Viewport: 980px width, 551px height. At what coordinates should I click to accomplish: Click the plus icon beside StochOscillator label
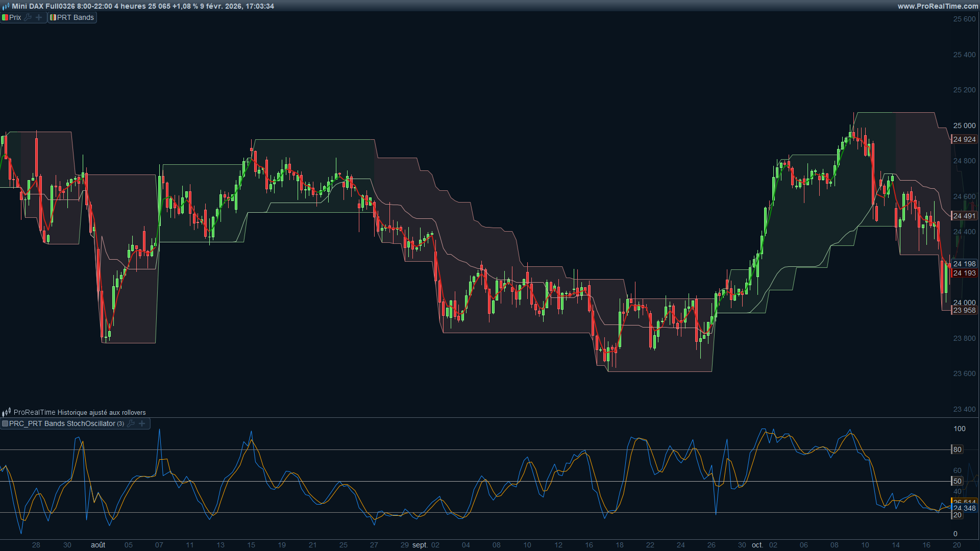point(142,423)
